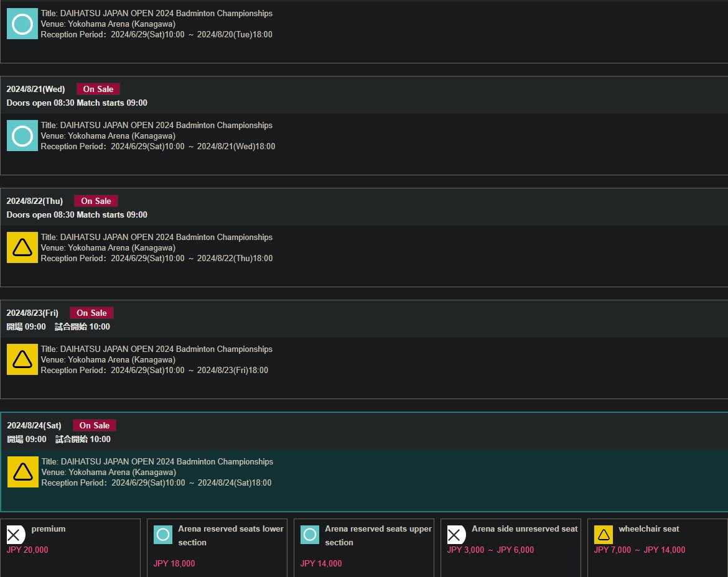Select the On Sale badge for 8/22(Thu)
Viewport: 728px width, 577px height.
tap(96, 201)
